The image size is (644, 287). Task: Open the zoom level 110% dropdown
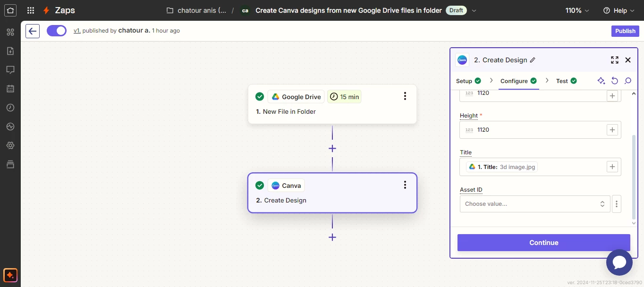577,10
